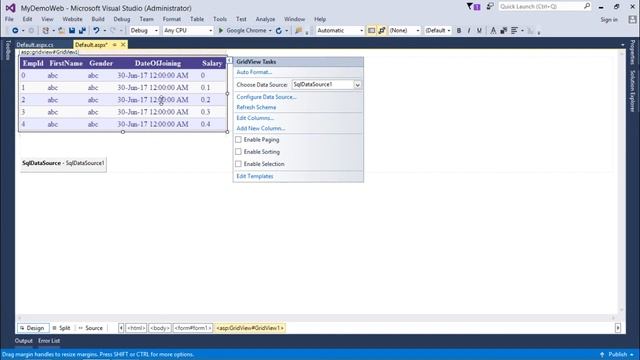Click the Save All toolbar icon

pos(82,31)
